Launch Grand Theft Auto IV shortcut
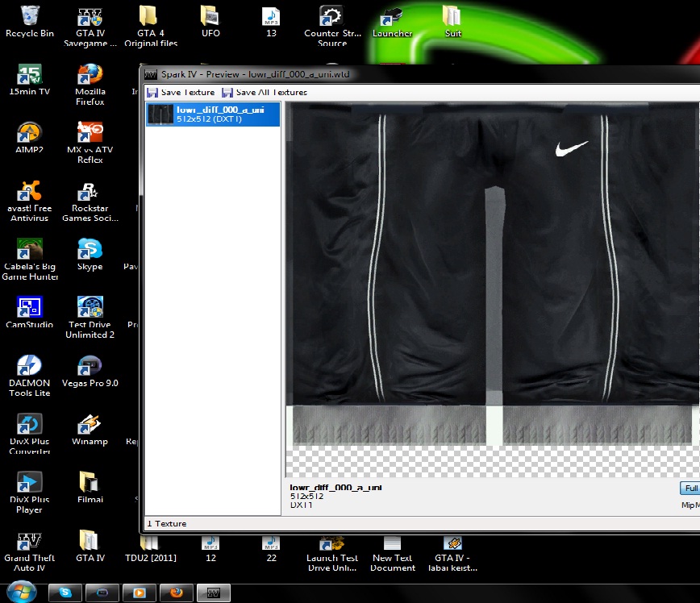The width and height of the screenshot is (700, 603). (30, 552)
